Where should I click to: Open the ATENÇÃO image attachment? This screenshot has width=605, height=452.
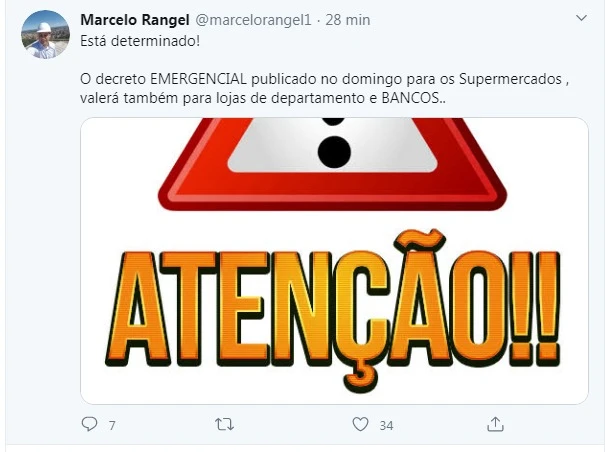click(x=334, y=261)
